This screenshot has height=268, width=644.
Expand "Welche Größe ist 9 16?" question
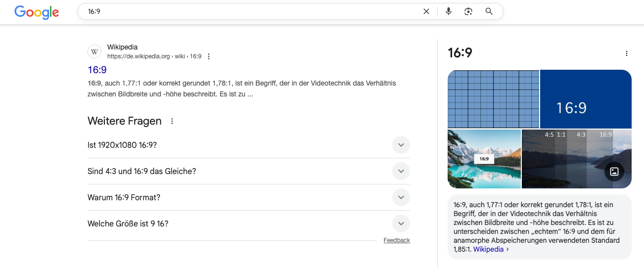[x=249, y=223]
